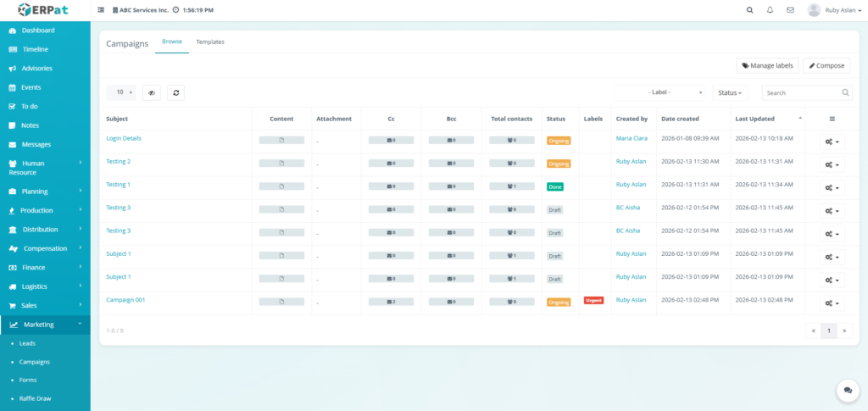The image size is (868, 411).
Task: Click the red Urgent label badge
Action: click(593, 300)
